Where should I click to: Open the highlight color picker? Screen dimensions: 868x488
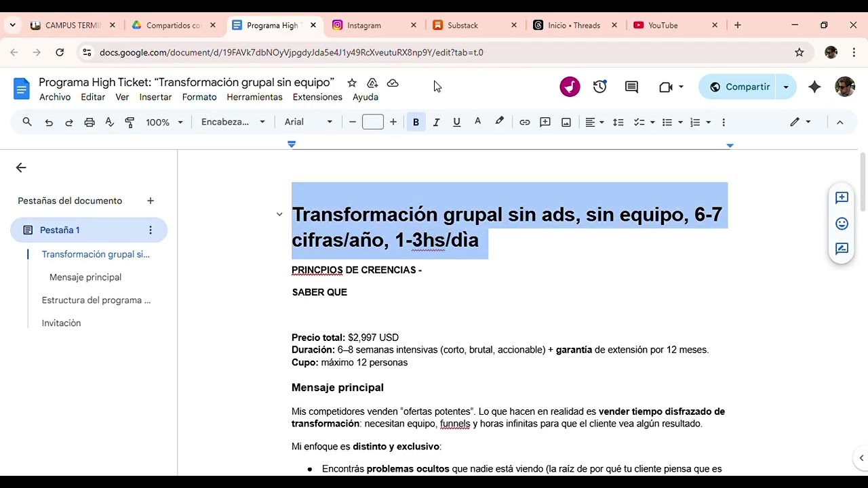(499, 122)
